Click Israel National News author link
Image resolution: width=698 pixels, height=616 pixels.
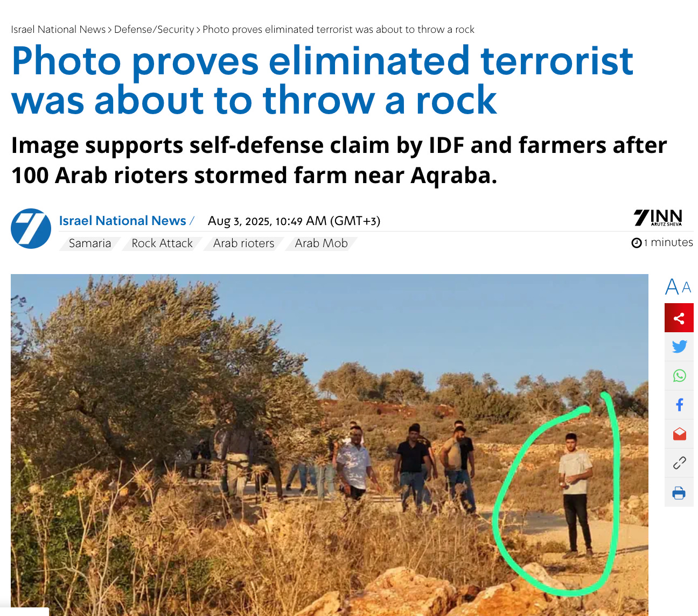[122, 221]
